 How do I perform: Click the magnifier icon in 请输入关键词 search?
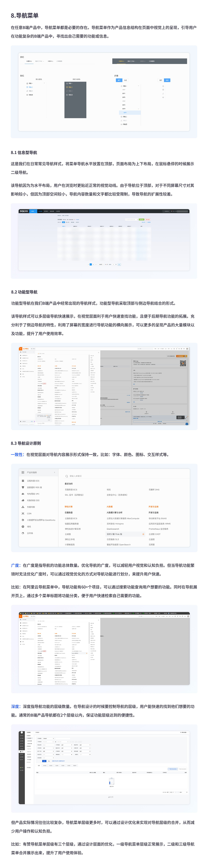click(x=66, y=476)
